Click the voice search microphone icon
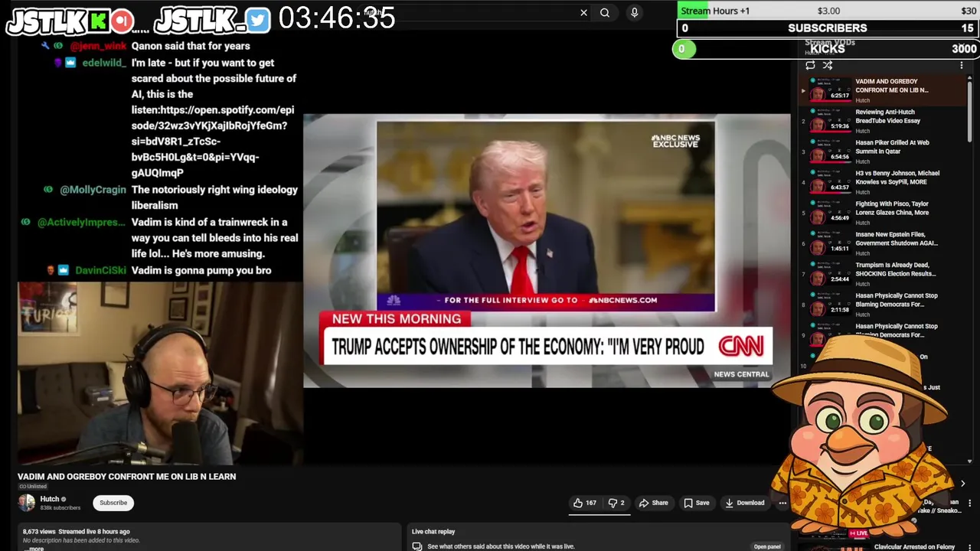 (x=634, y=12)
